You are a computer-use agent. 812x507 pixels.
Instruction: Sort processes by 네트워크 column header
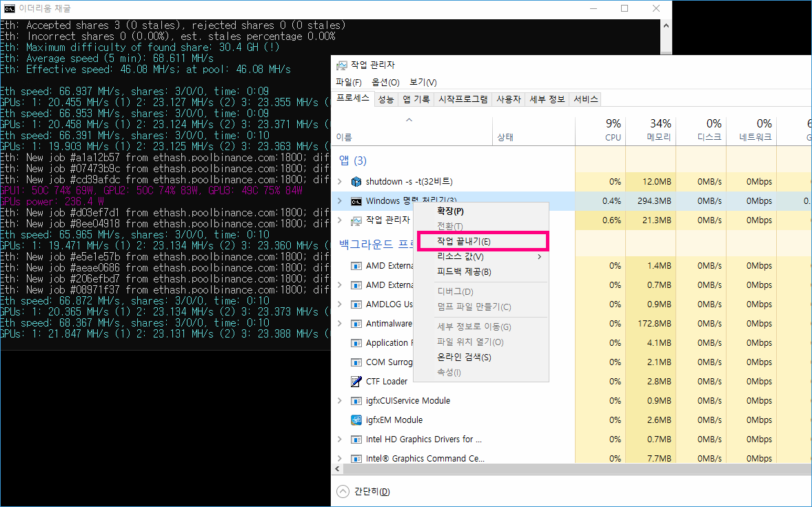point(751,130)
